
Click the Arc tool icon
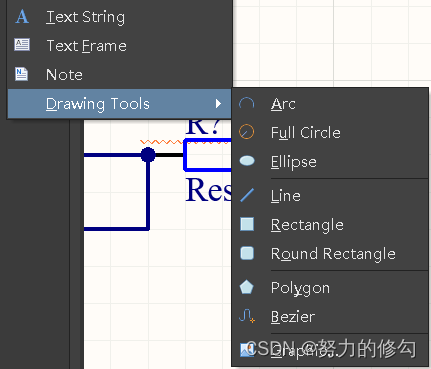247,104
